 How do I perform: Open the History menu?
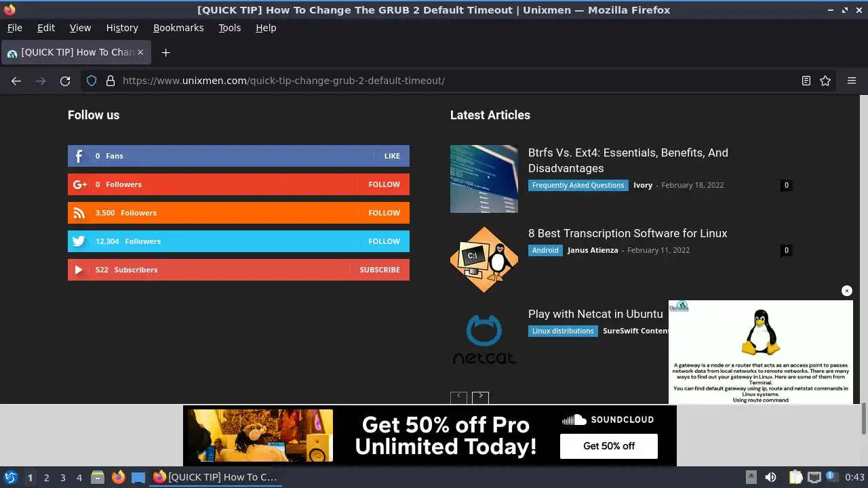pyautogui.click(x=122, y=28)
